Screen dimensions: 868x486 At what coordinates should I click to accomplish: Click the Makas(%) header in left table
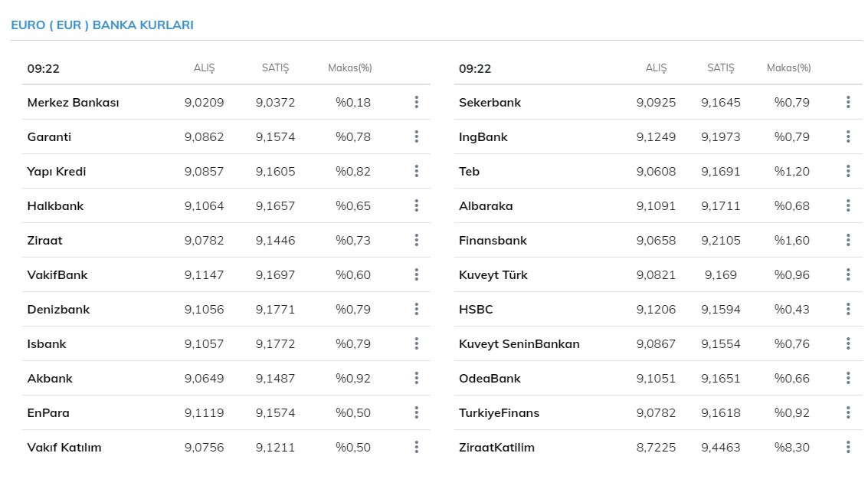click(x=349, y=68)
